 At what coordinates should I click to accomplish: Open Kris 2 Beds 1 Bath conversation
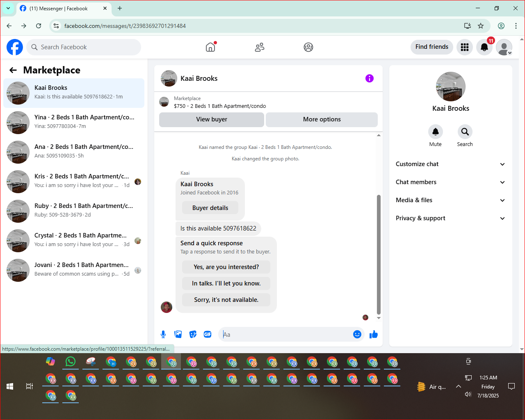pyautogui.click(x=74, y=182)
